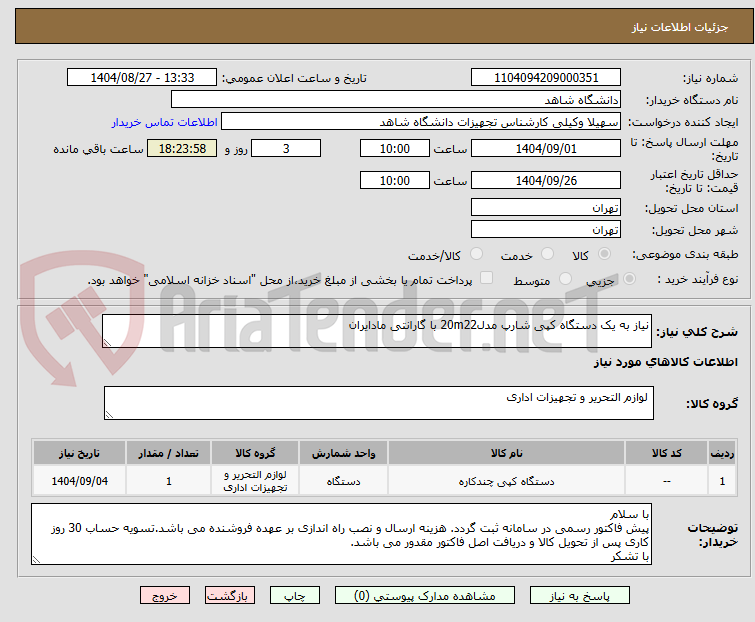Click the cell دستگاه کپی چندکاره
The width and height of the screenshot is (755, 622).
pos(507,481)
